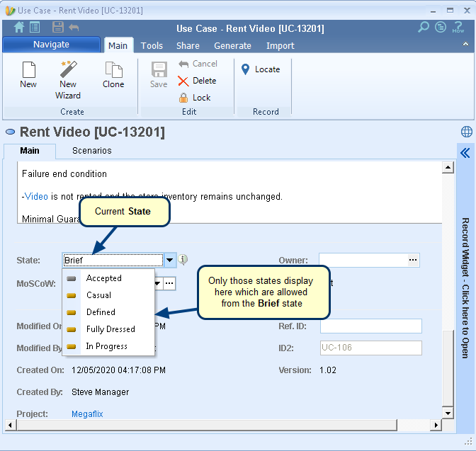Viewport: 476px width, 451px height.
Task: Click the Home icon in the title toolbar
Action: coord(19,28)
